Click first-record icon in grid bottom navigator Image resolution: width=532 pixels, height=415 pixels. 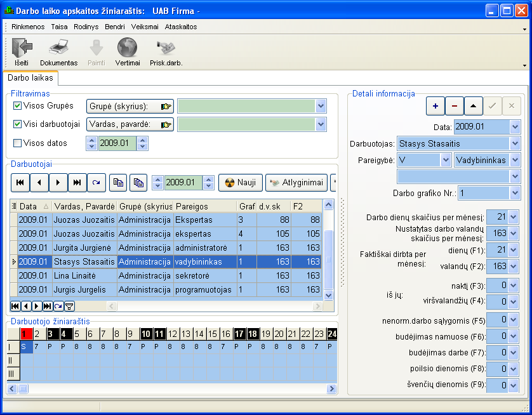tap(15, 306)
